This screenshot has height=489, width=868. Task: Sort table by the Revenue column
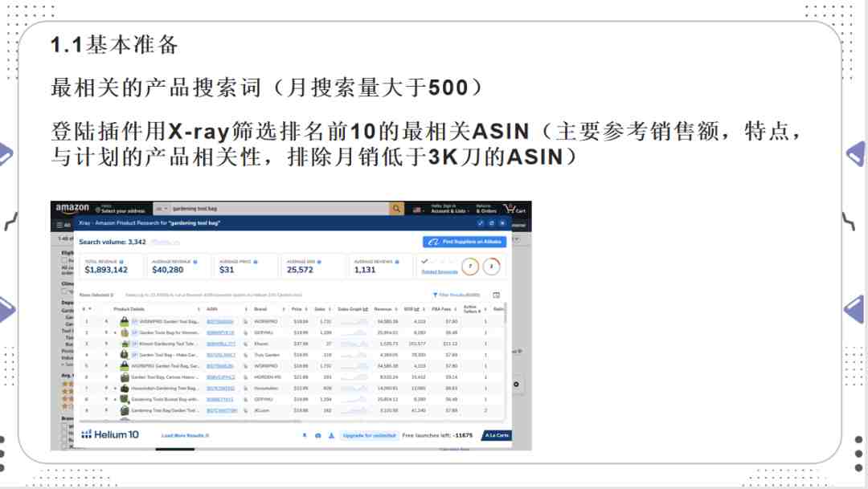point(385,309)
